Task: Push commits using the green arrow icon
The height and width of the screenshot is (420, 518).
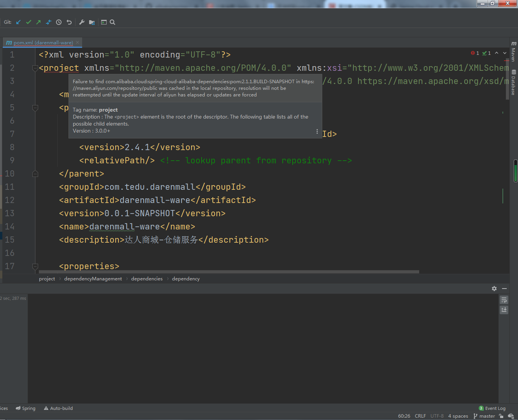Action: 39,22
